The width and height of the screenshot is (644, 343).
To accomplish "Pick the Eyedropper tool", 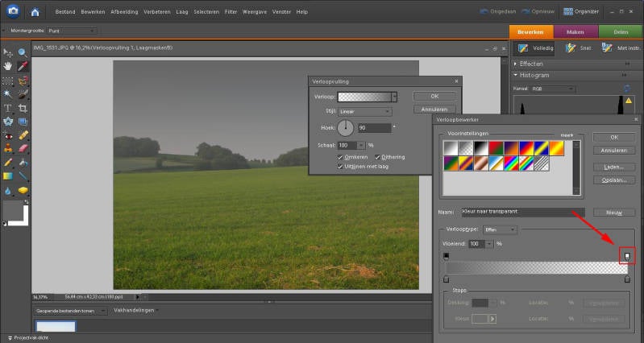I will 23,65.
